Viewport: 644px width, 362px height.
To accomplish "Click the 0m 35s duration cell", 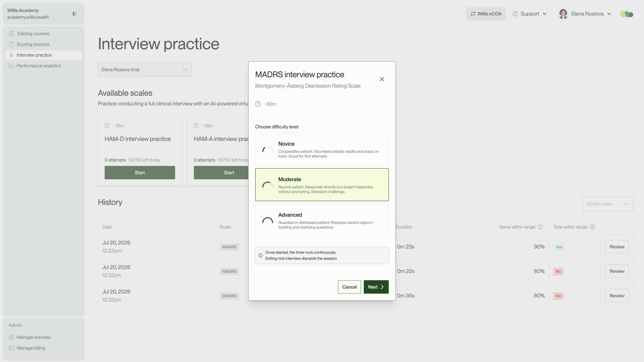I will (x=406, y=295).
